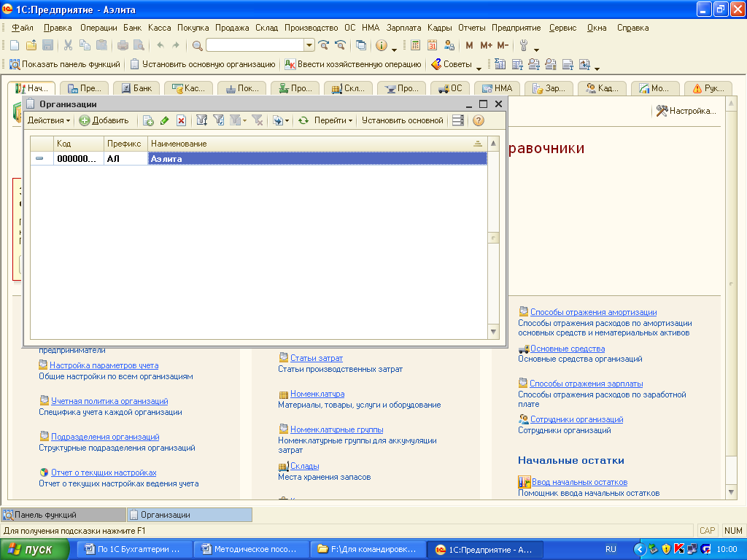Open the search field dropdown arrow

[x=309, y=45]
